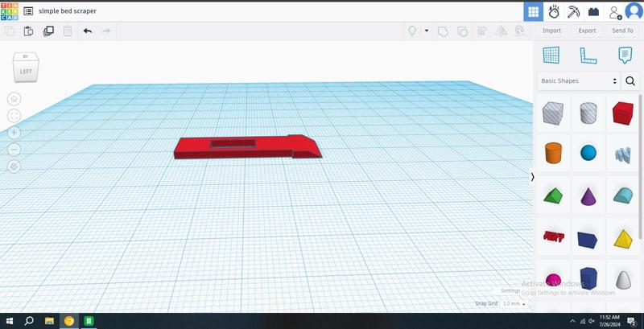Undo the last action
644x329 pixels.
[88, 31]
